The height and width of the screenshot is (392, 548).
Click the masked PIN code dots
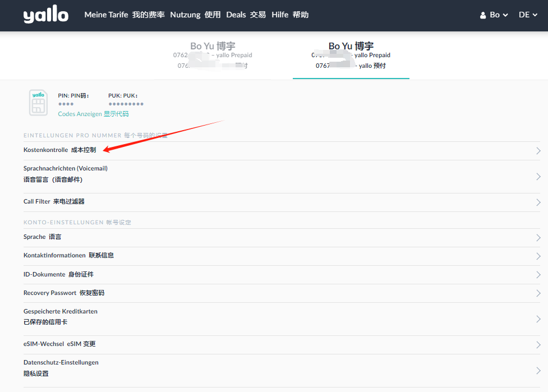click(x=66, y=104)
